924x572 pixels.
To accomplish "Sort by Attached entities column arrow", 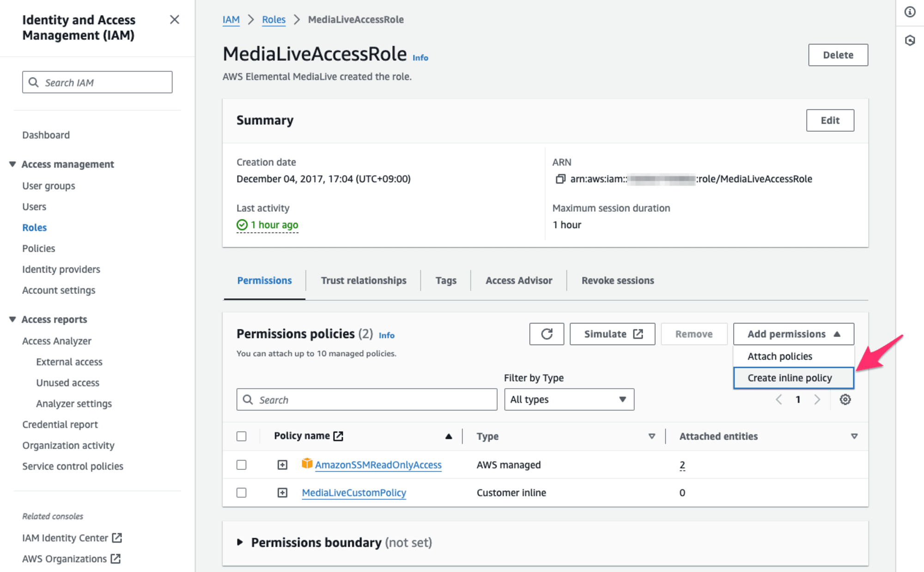I will click(854, 436).
